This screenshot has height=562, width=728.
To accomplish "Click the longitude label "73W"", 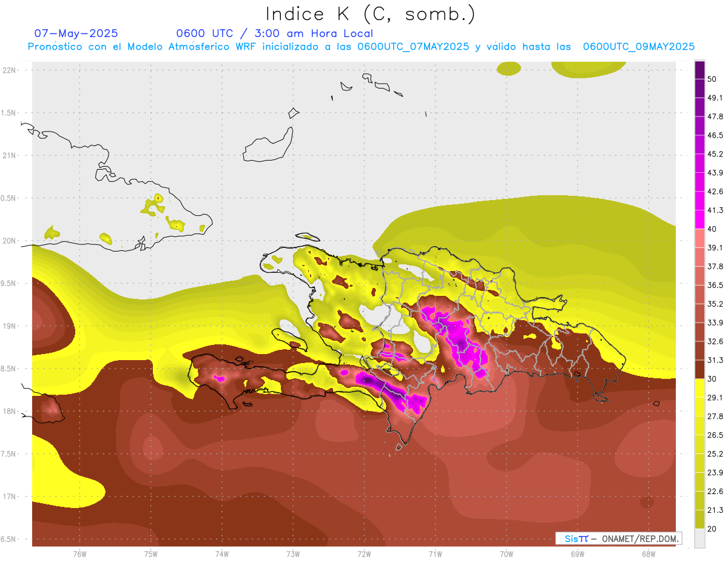I will [x=293, y=554].
